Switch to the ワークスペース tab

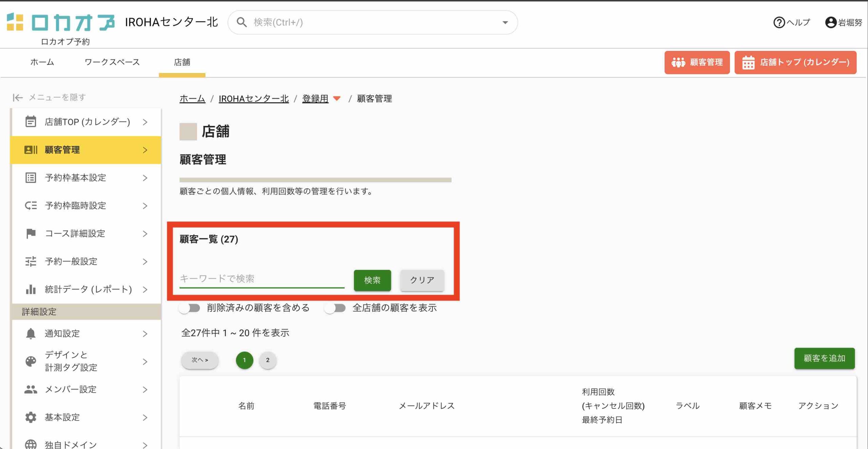click(112, 62)
